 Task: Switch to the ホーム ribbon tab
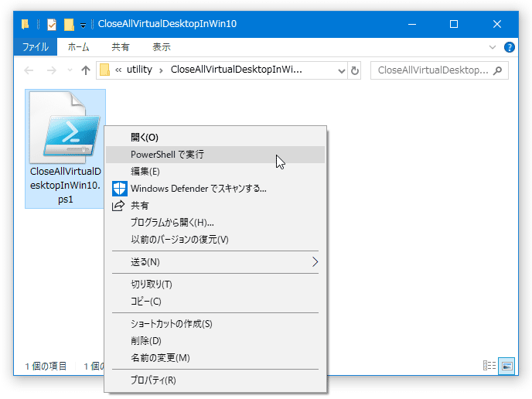(78, 47)
